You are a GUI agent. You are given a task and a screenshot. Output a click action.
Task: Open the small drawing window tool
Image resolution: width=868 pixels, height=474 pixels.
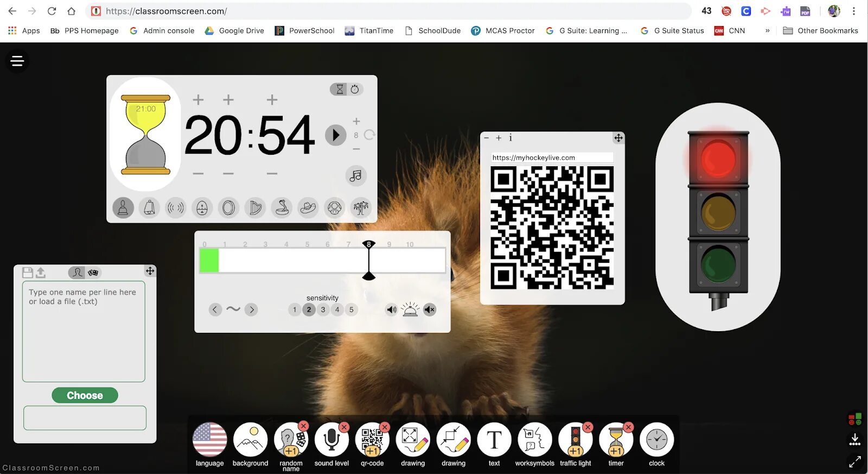tap(454, 440)
